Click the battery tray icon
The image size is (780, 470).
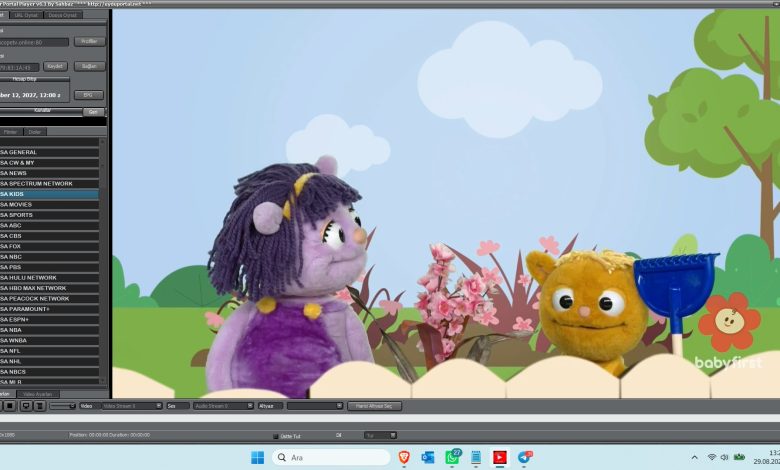[739, 457]
